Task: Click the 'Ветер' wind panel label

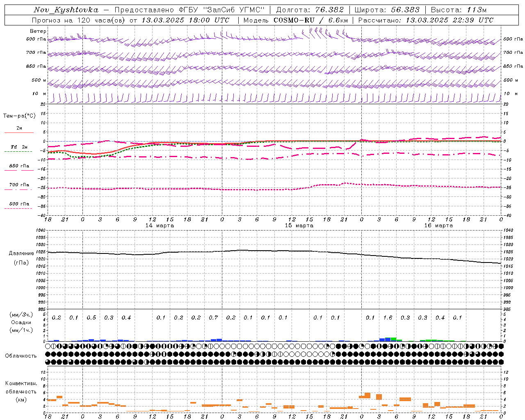Action: 38,31
